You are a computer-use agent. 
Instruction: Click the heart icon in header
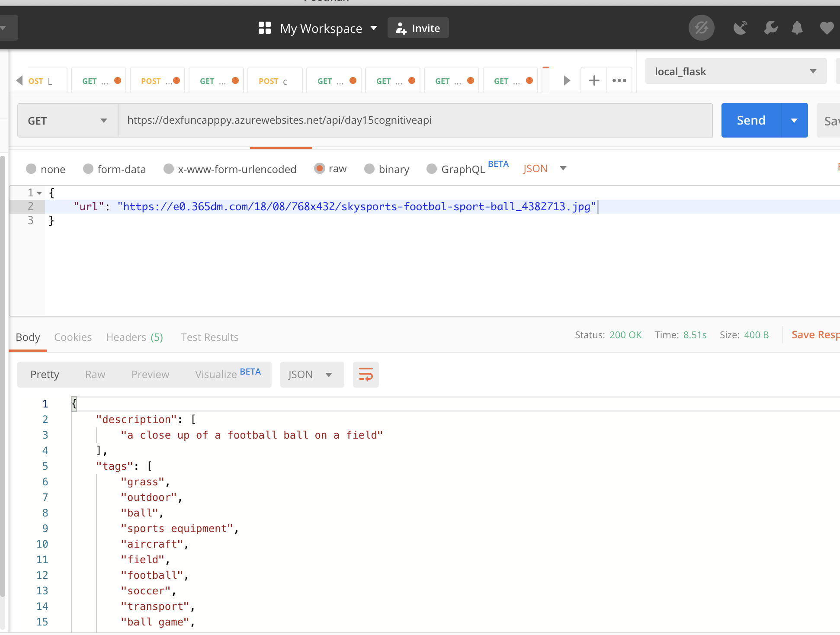coord(827,28)
